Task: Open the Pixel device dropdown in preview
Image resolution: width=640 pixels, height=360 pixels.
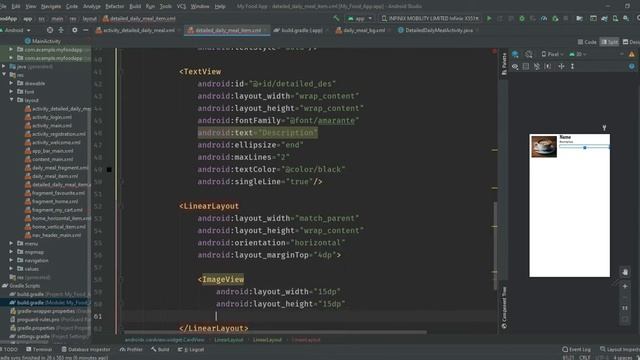Action: 552,54
